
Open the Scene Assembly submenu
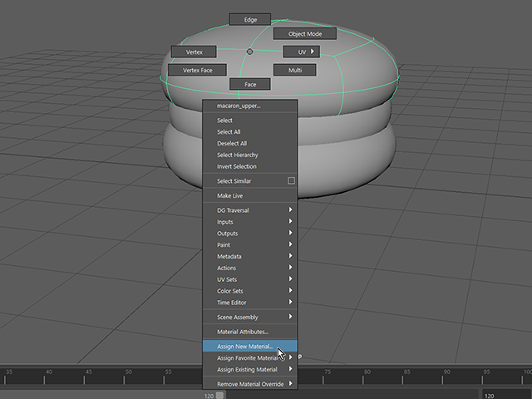[x=250, y=317]
